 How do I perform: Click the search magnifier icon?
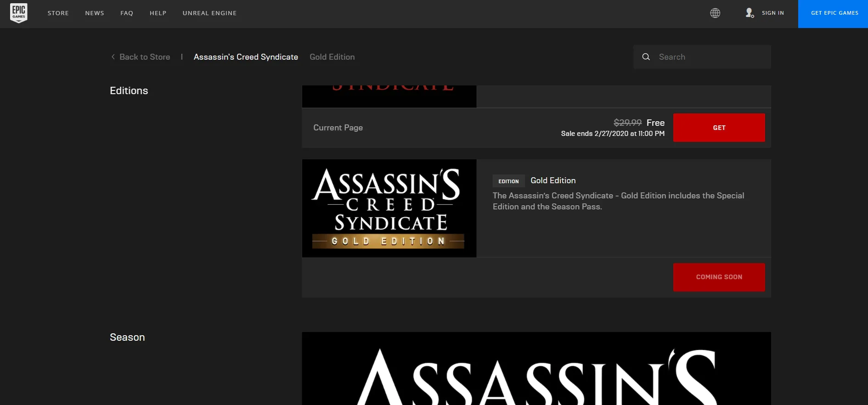pyautogui.click(x=646, y=57)
